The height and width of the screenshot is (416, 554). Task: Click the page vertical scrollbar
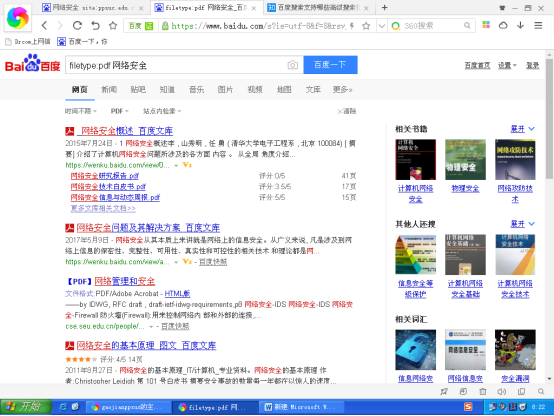(549, 120)
